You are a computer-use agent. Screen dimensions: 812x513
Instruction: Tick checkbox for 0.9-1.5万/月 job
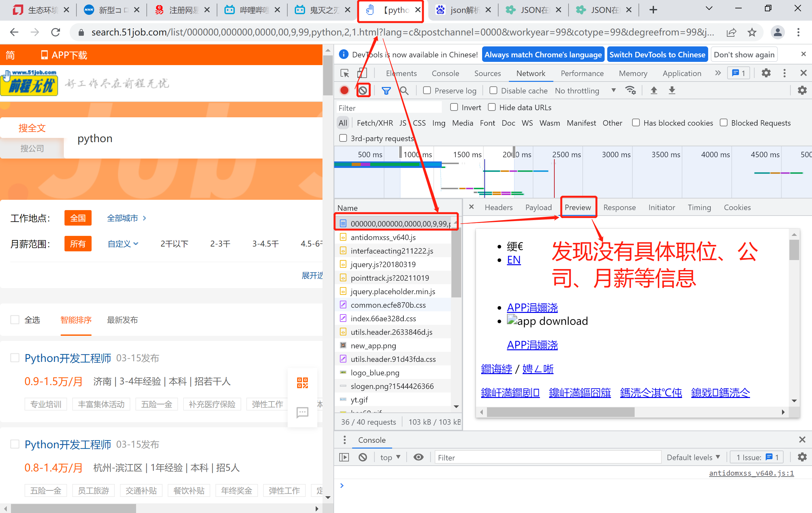pos(15,358)
